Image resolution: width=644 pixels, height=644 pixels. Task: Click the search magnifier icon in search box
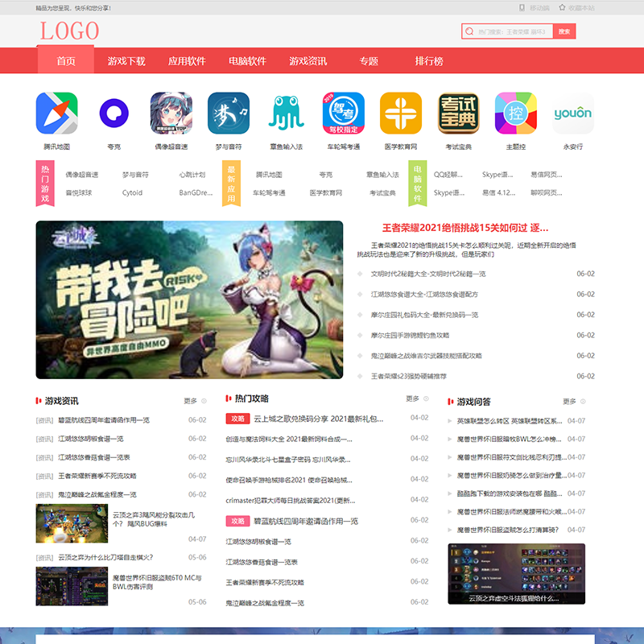pos(469,31)
